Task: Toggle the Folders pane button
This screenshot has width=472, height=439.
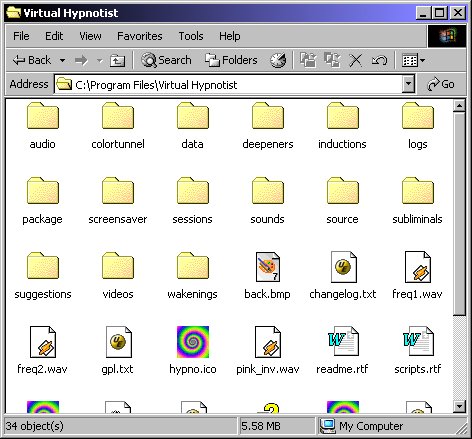Action: tap(231, 60)
